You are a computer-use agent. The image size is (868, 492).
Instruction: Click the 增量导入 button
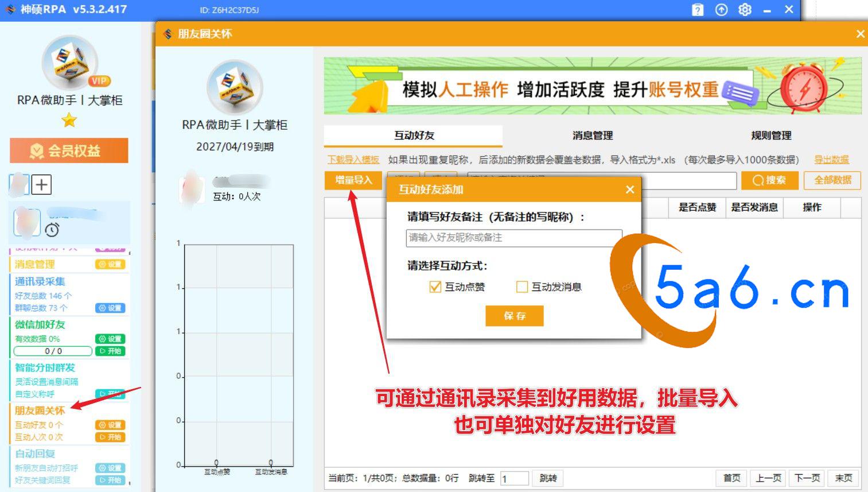pyautogui.click(x=353, y=180)
